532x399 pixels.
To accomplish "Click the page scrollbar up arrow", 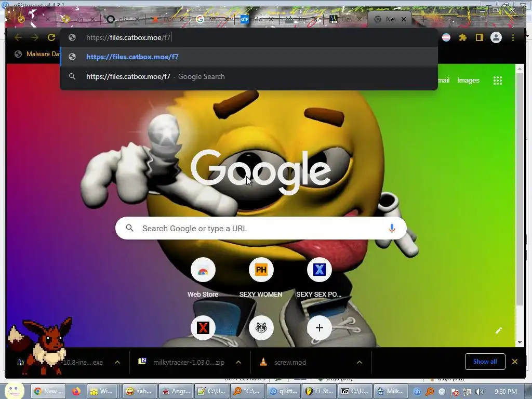I will point(520,69).
